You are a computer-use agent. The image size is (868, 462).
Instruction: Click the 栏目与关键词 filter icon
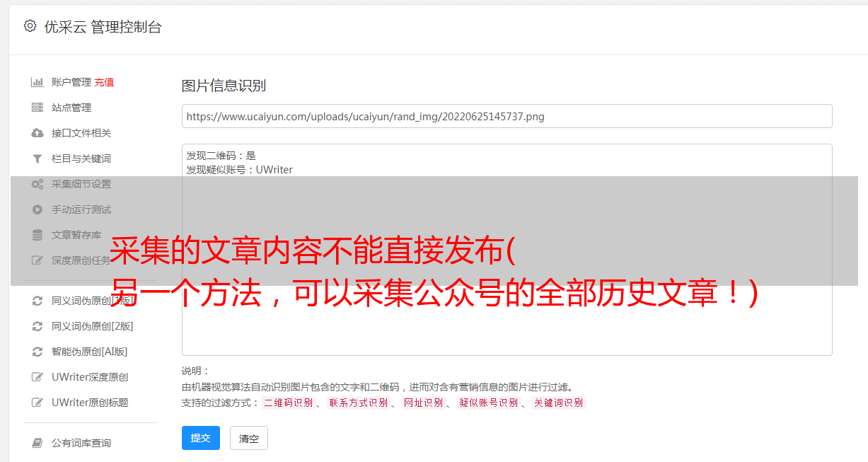37,158
